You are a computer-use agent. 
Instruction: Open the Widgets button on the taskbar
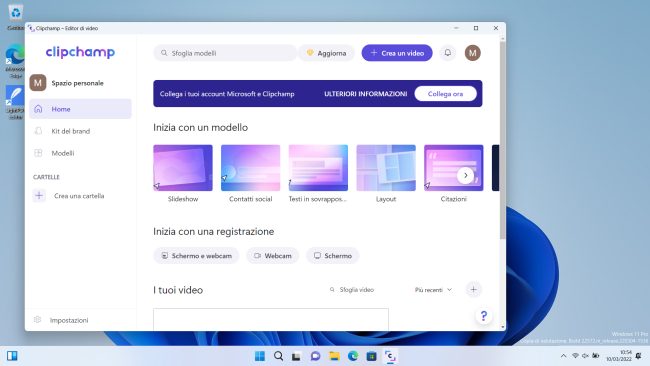(x=12, y=356)
